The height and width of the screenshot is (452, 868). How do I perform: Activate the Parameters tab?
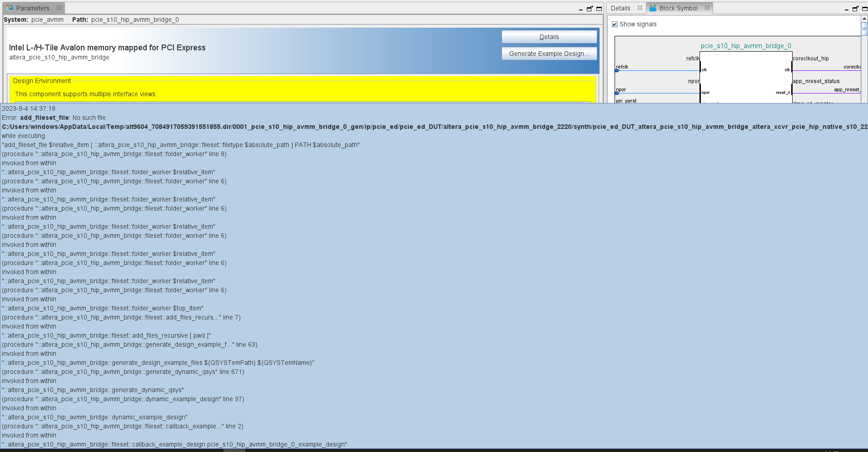pyautogui.click(x=33, y=8)
